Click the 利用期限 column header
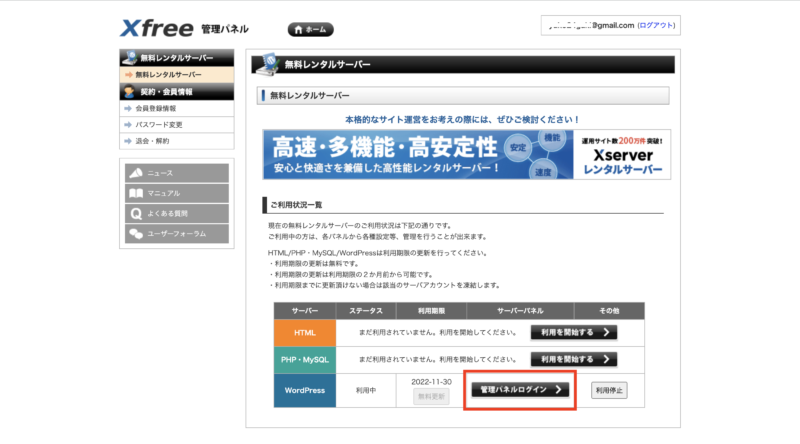Viewport: 800px width, 444px height. 431,311
